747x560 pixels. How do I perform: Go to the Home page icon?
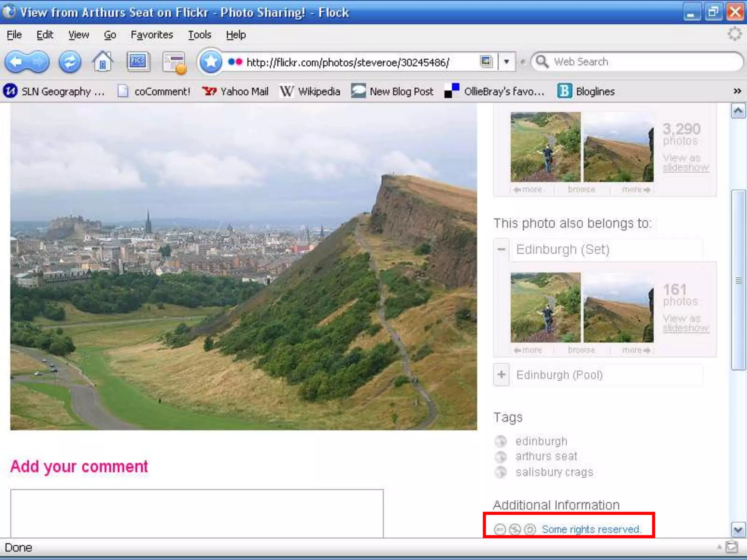(x=102, y=62)
